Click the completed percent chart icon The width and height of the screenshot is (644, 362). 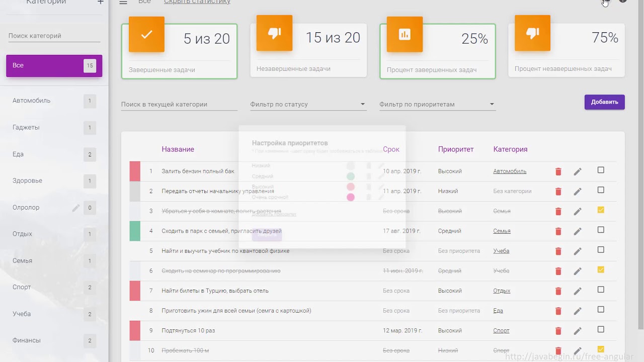click(x=405, y=34)
